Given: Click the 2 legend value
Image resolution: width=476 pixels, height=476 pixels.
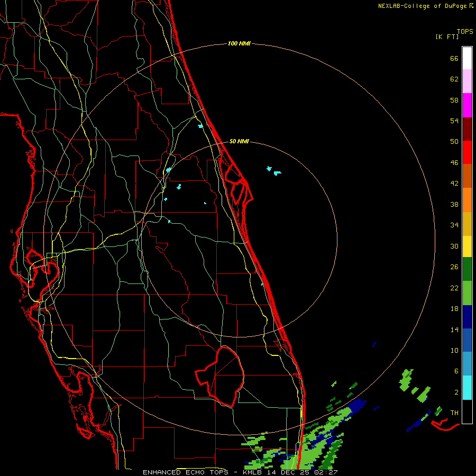Looking at the screenshot, I should click(x=456, y=392).
